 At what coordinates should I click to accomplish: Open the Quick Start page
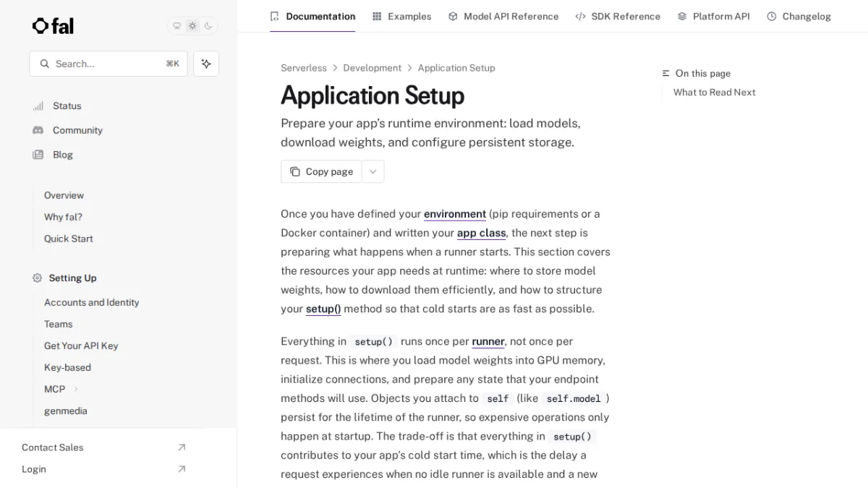69,239
